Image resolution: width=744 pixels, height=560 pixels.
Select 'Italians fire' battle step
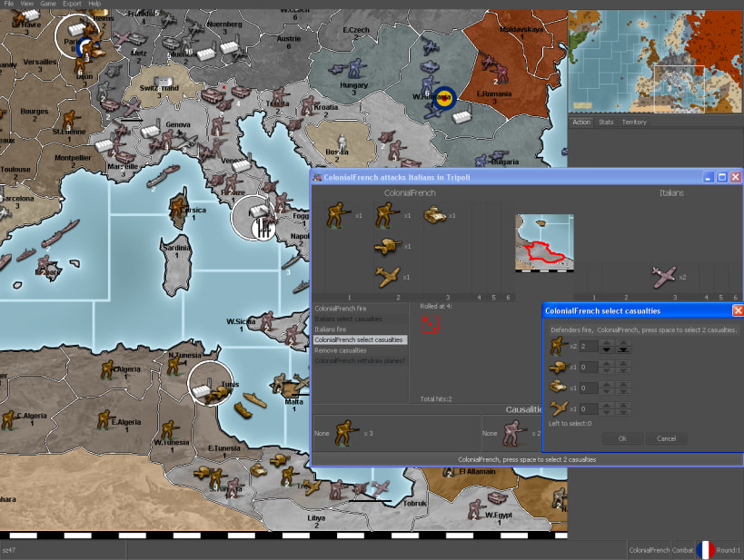[360, 329]
